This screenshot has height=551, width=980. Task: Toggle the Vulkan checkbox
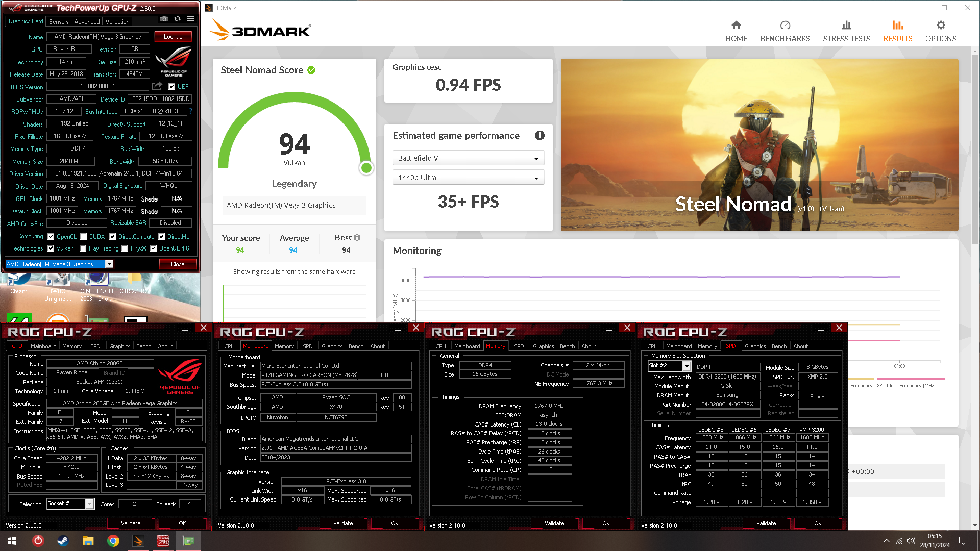[51, 248]
